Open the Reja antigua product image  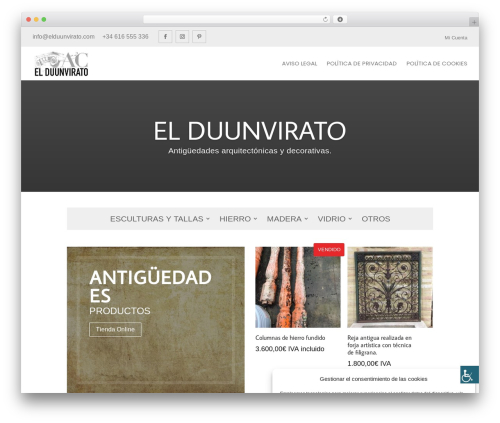pos(390,287)
